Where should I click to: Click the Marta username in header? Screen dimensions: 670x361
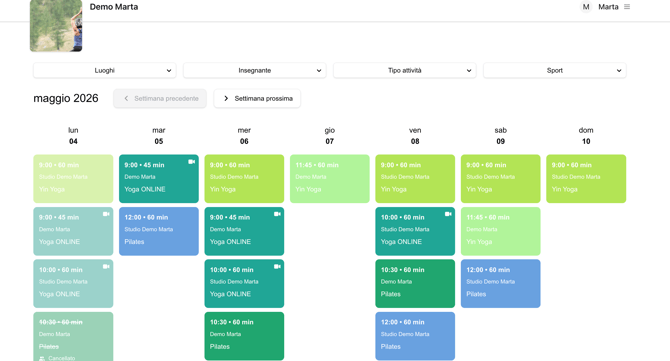click(608, 7)
